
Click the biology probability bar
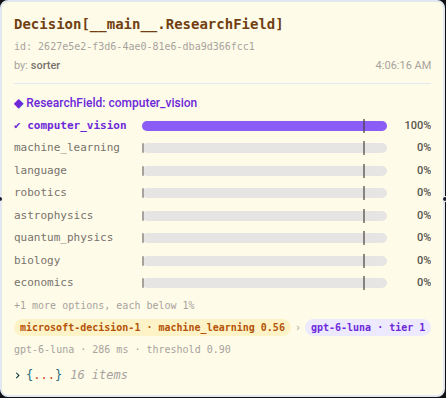click(x=264, y=261)
